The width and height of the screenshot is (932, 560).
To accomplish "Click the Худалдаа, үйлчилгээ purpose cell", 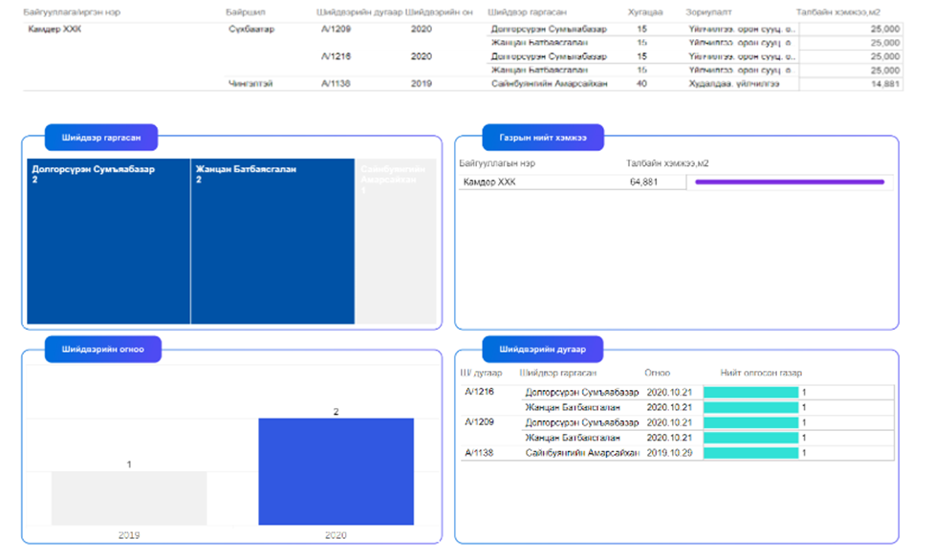I will (x=734, y=84).
